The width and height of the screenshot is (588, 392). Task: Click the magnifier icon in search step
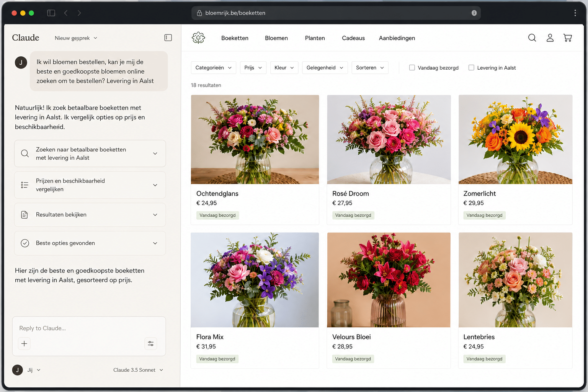click(x=25, y=154)
